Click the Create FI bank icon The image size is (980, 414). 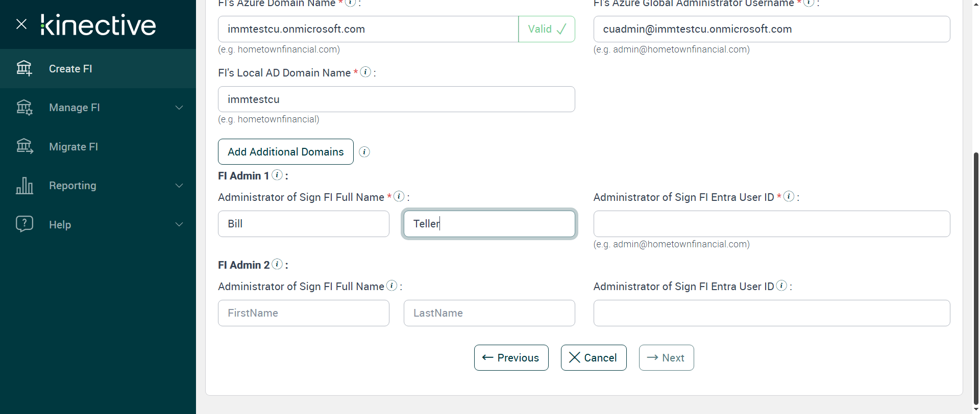click(x=24, y=68)
